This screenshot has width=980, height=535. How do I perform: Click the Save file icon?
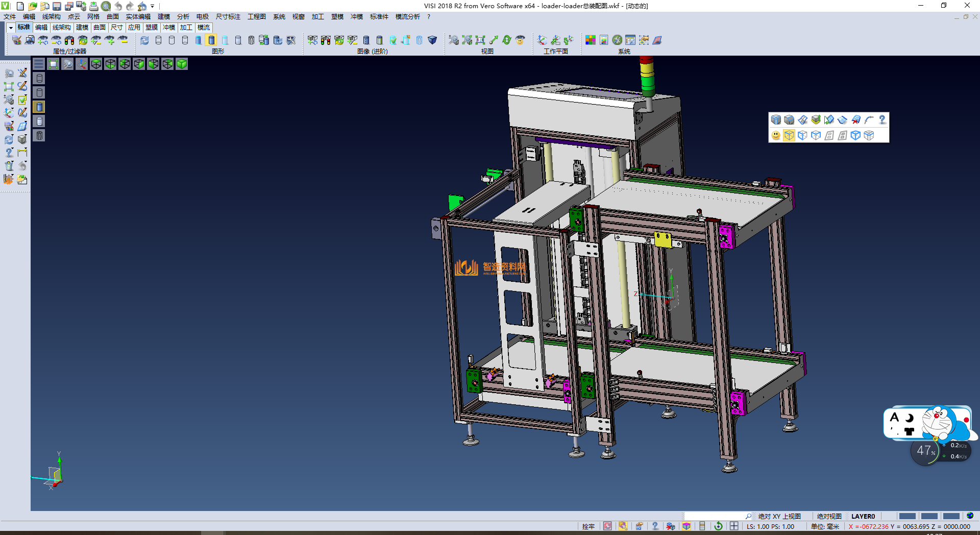[57, 6]
